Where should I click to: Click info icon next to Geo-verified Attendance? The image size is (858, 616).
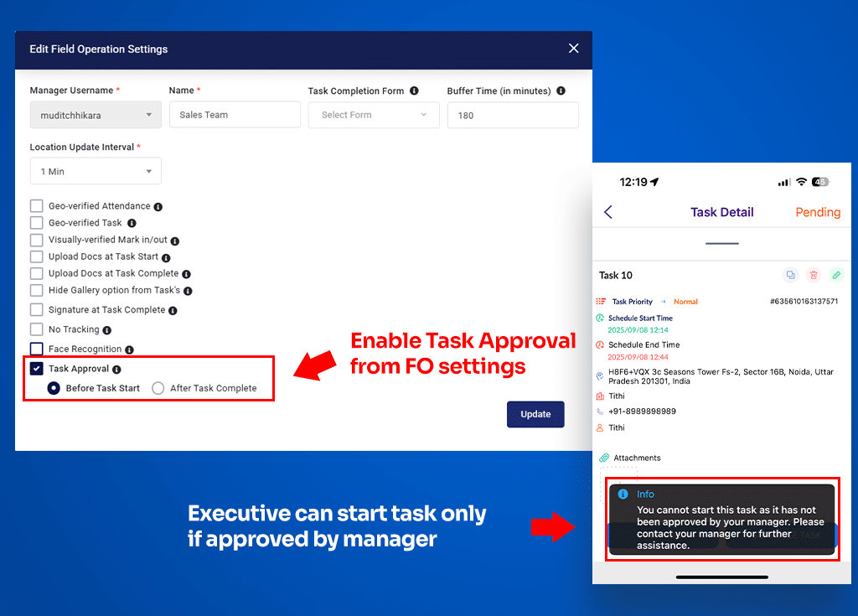(158, 207)
